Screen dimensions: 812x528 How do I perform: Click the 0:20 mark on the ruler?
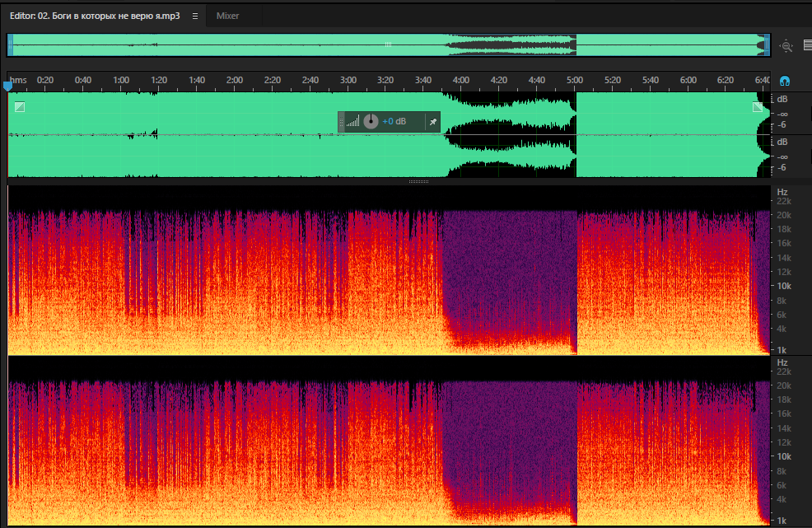click(45, 80)
